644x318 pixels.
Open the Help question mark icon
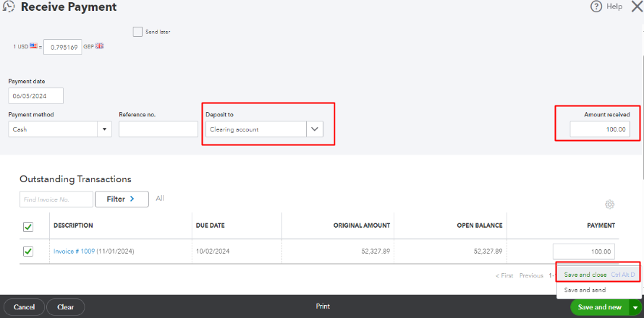click(x=596, y=7)
